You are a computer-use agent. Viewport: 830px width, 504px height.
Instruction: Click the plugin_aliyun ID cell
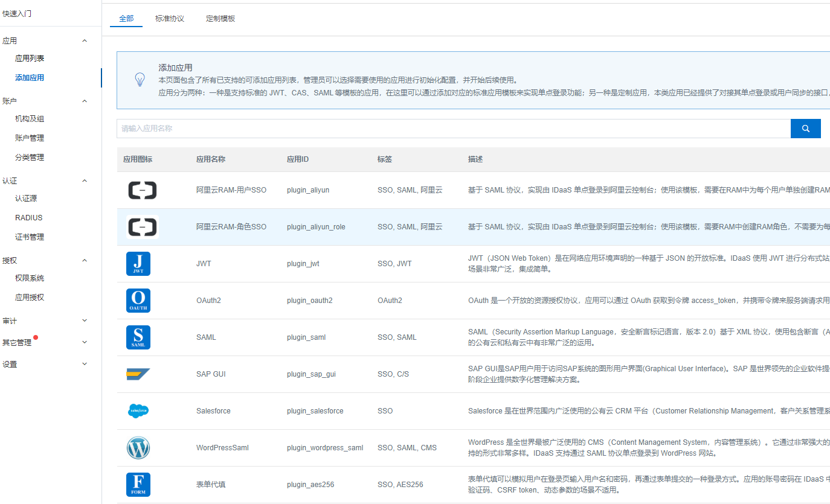point(308,190)
